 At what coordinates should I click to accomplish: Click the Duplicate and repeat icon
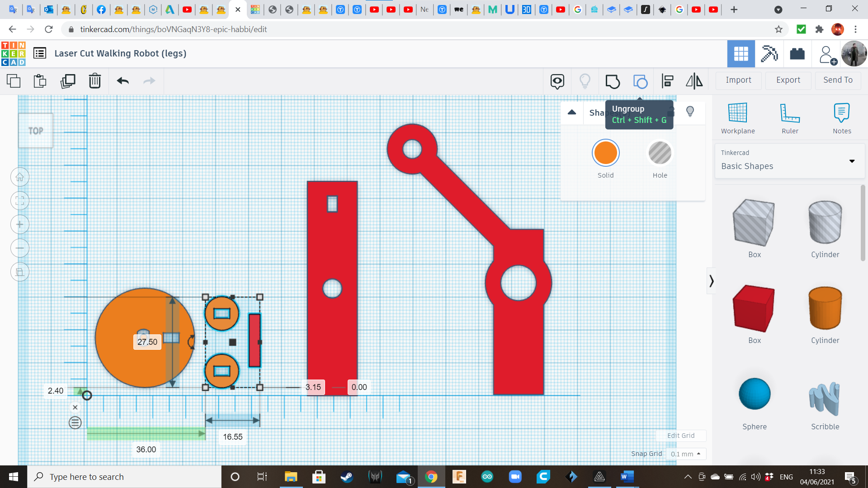click(68, 81)
